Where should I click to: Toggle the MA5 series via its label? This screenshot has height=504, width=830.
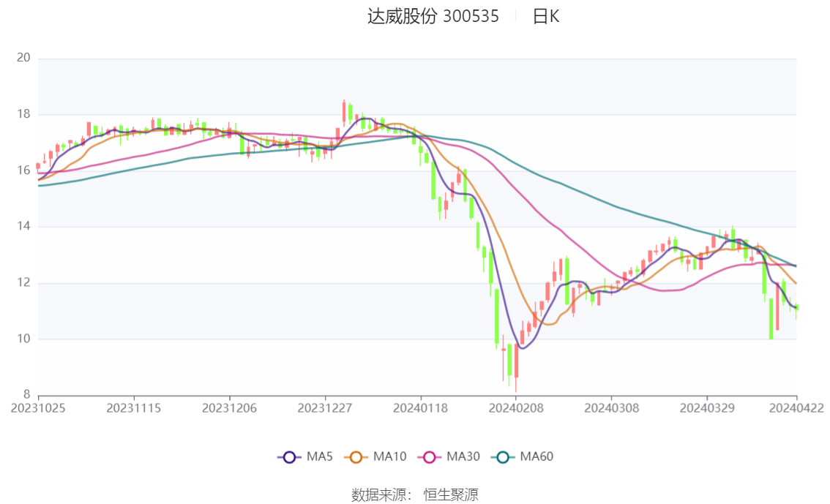pyautogui.click(x=320, y=457)
